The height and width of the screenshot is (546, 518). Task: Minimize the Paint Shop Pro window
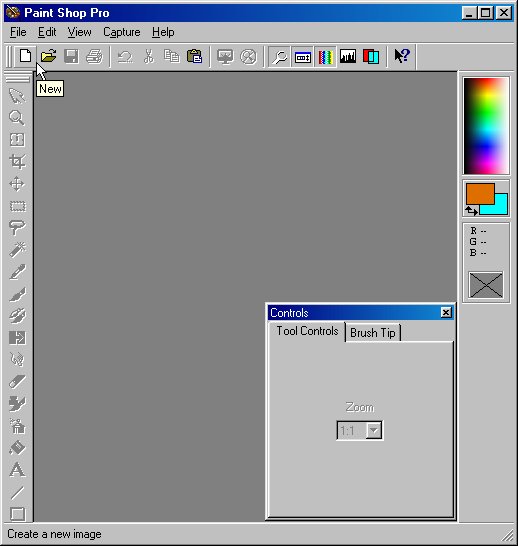(x=470, y=13)
